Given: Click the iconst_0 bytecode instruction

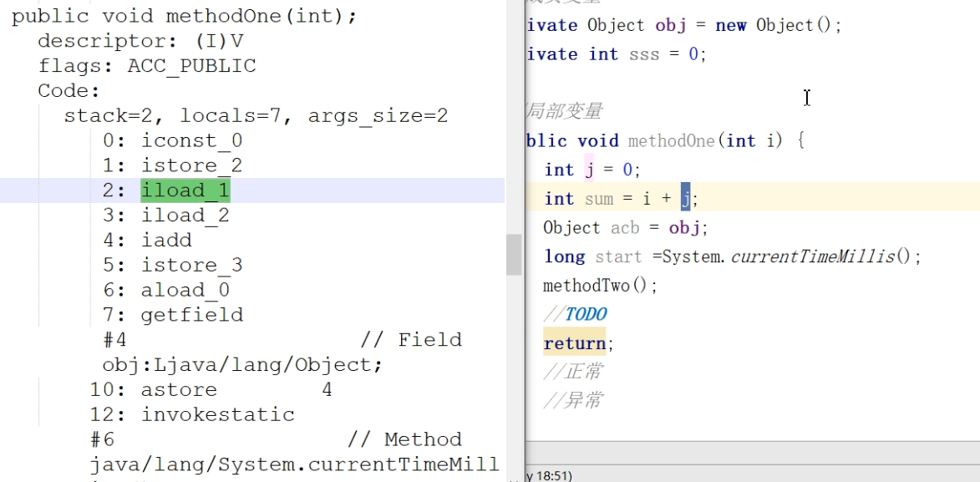Looking at the screenshot, I should tap(191, 140).
